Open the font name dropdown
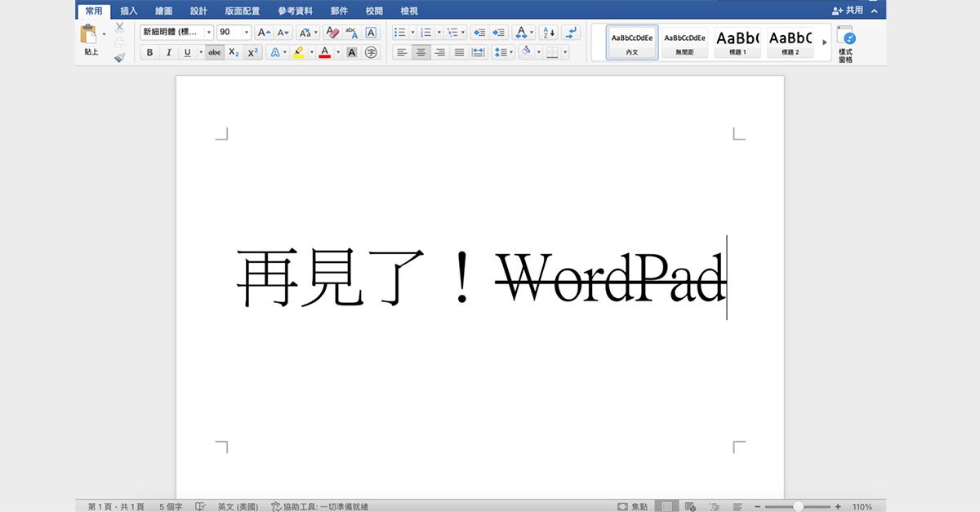980x512 pixels. pyautogui.click(x=209, y=33)
